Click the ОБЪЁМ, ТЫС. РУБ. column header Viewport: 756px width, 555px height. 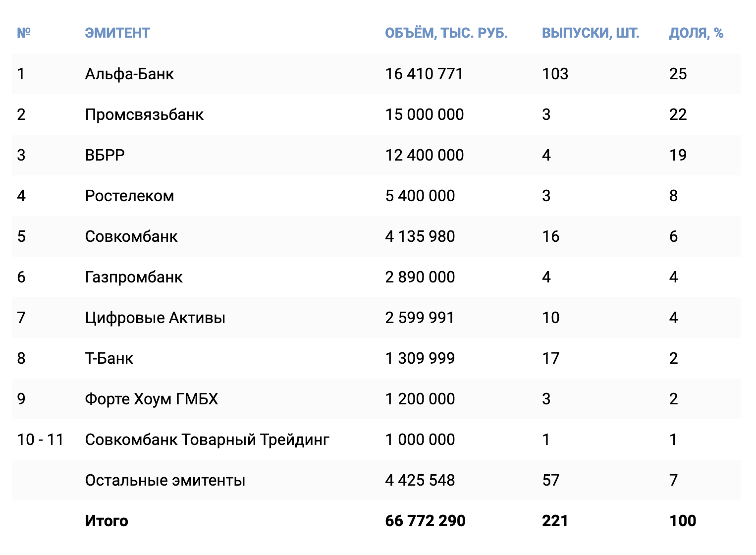446,33
